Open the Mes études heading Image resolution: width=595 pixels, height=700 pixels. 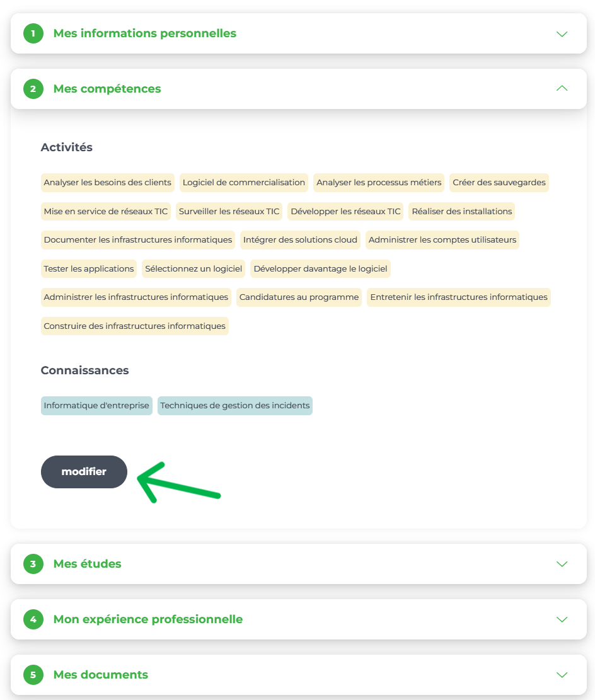tap(87, 564)
